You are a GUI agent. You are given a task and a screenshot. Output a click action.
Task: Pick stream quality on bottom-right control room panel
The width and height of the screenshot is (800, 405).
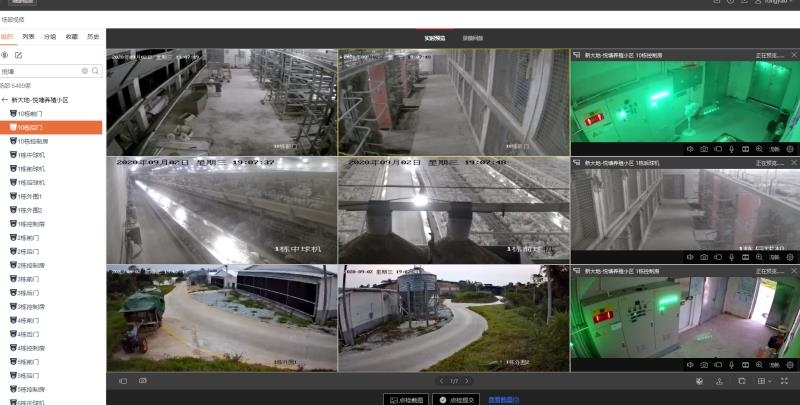tap(774, 365)
